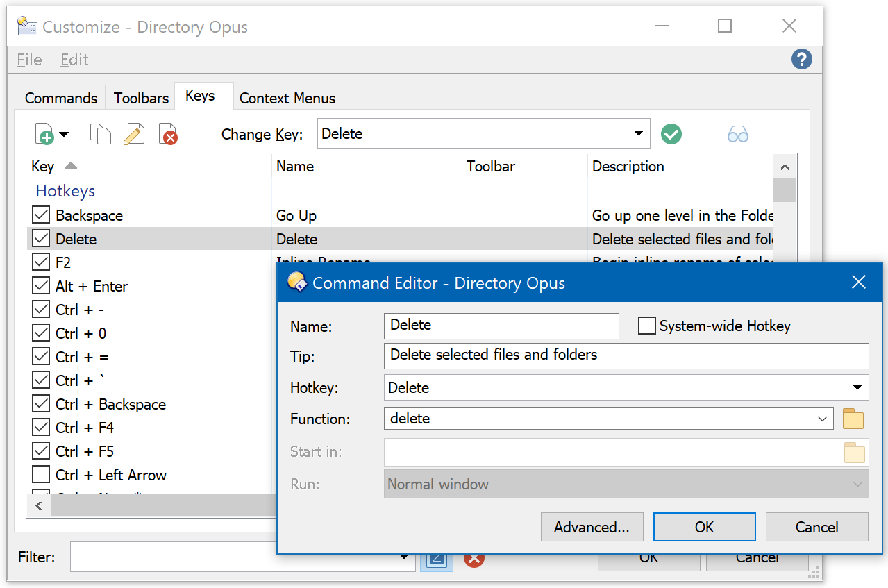The height and width of the screenshot is (588, 888).
Task: Open the dropdown arrow next to New hotkey
Action: coord(64,134)
